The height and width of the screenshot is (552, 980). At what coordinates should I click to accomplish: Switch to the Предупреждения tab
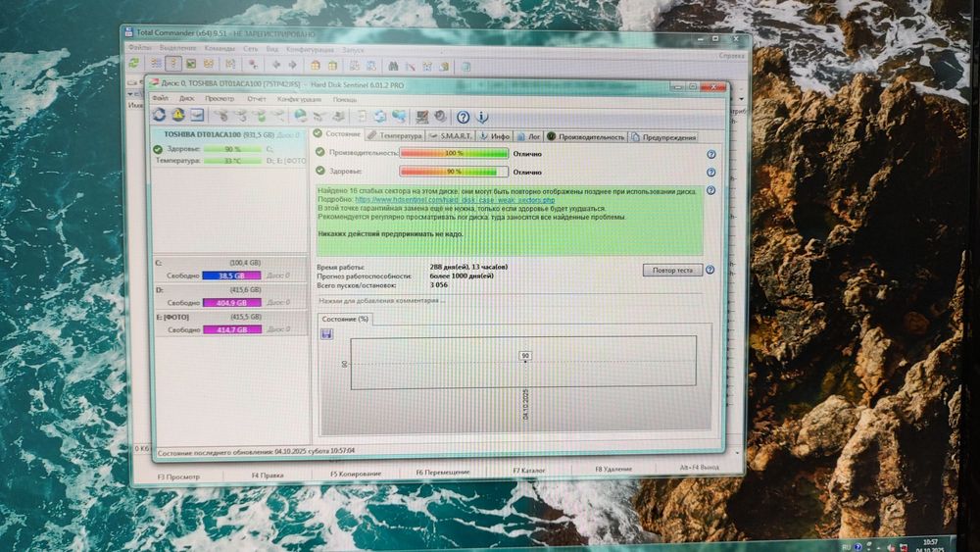(663, 137)
